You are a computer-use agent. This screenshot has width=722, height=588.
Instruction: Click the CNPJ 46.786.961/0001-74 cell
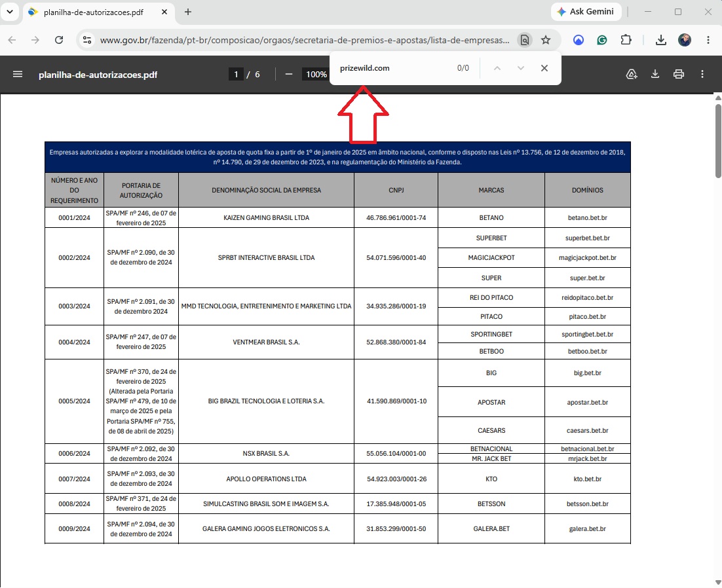point(396,217)
